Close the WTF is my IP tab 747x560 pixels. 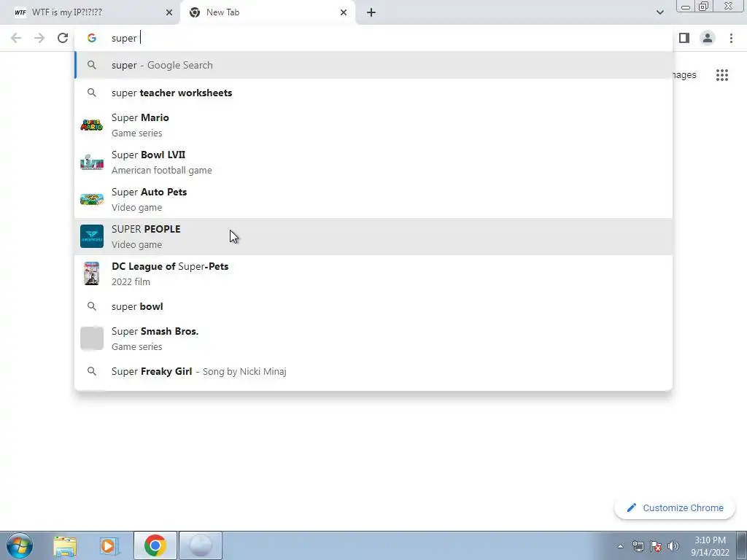[169, 12]
